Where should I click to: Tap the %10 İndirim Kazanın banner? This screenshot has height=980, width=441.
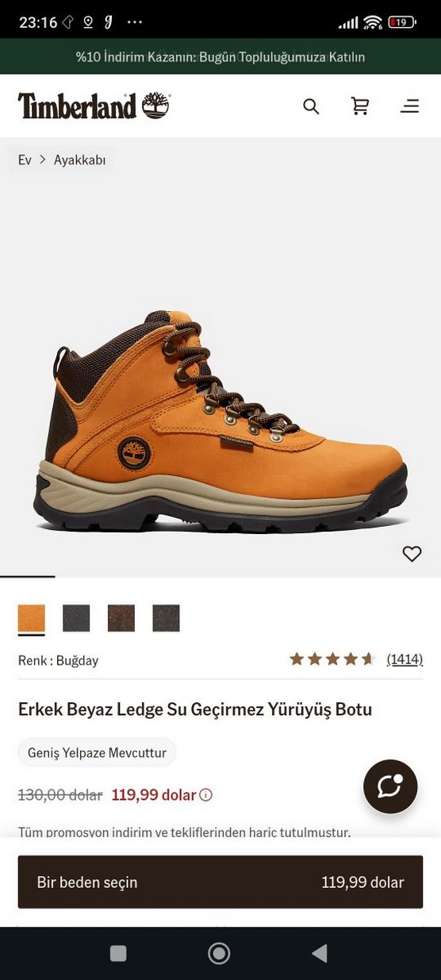220,56
